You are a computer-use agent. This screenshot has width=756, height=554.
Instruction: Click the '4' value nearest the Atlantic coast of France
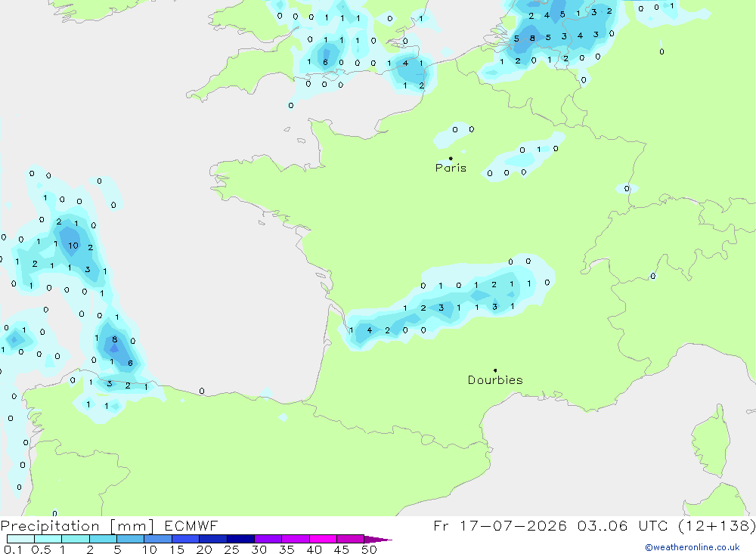(370, 330)
